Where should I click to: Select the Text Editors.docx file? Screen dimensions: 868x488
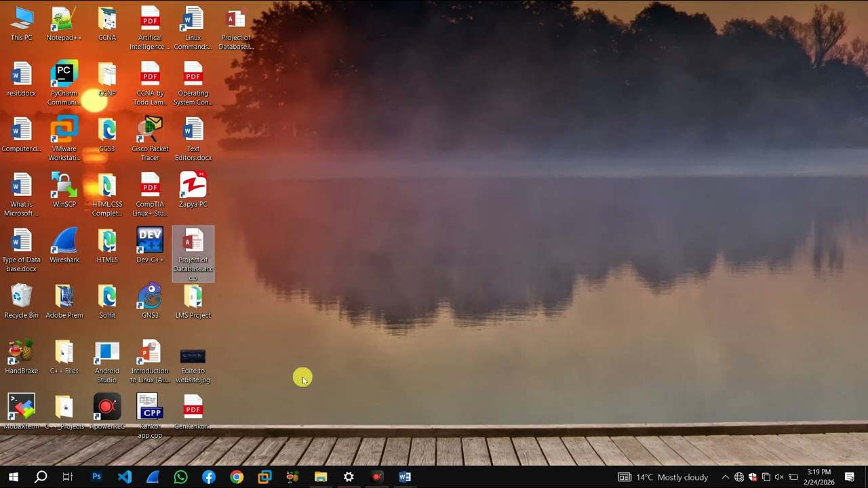(x=193, y=140)
